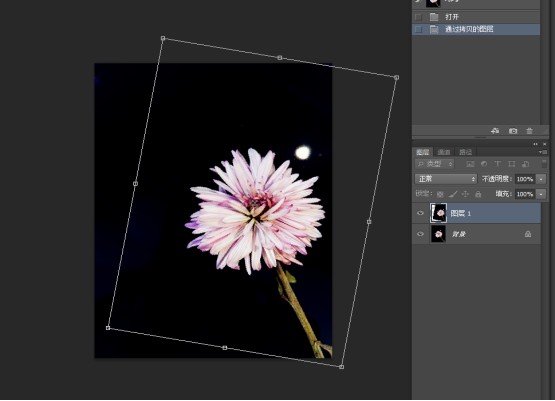Create new document from current state icon
The width and height of the screenshot is (555, 401).
(x=495, y=131)
